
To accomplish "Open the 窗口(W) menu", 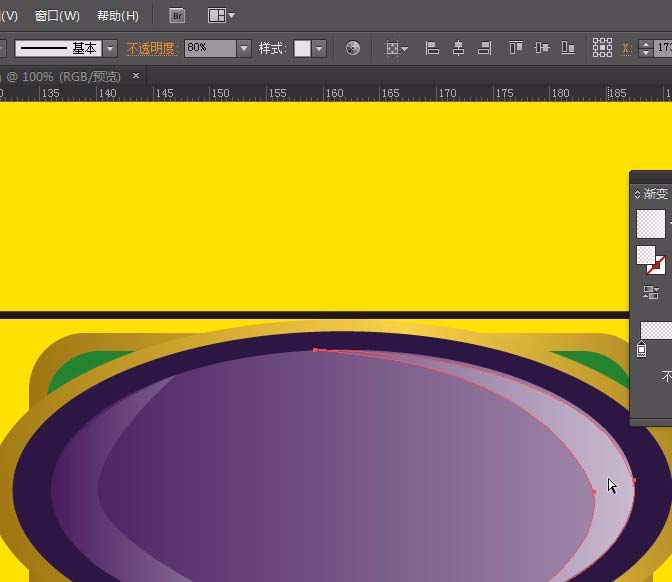I will click(57, 16).
